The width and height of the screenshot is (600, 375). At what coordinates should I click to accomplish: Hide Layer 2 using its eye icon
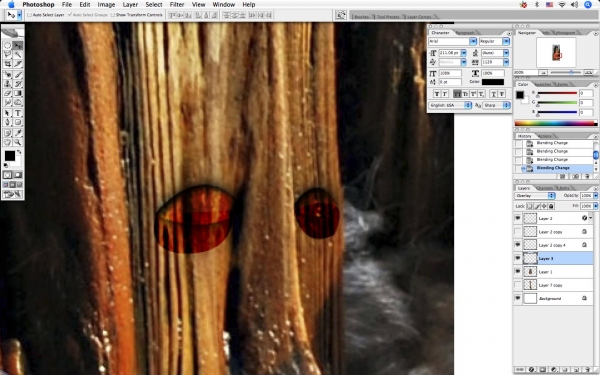pyautogui.click(x=518, y=218)
